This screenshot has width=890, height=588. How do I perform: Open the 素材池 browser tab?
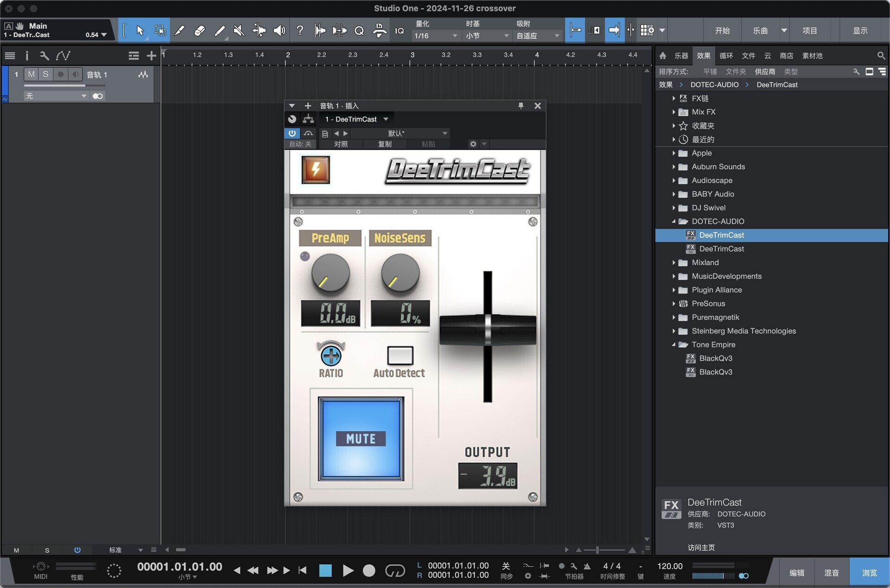[812, 56]
